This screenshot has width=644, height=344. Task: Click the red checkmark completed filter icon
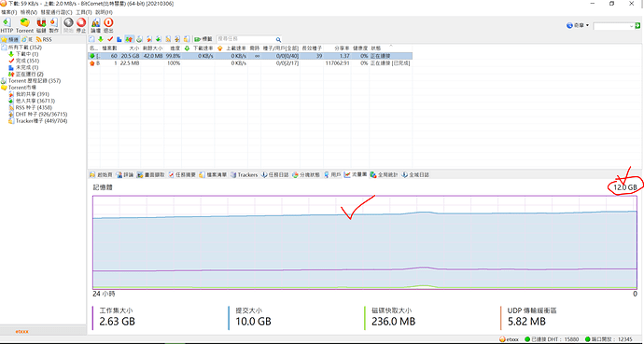(x=109, y=39)
